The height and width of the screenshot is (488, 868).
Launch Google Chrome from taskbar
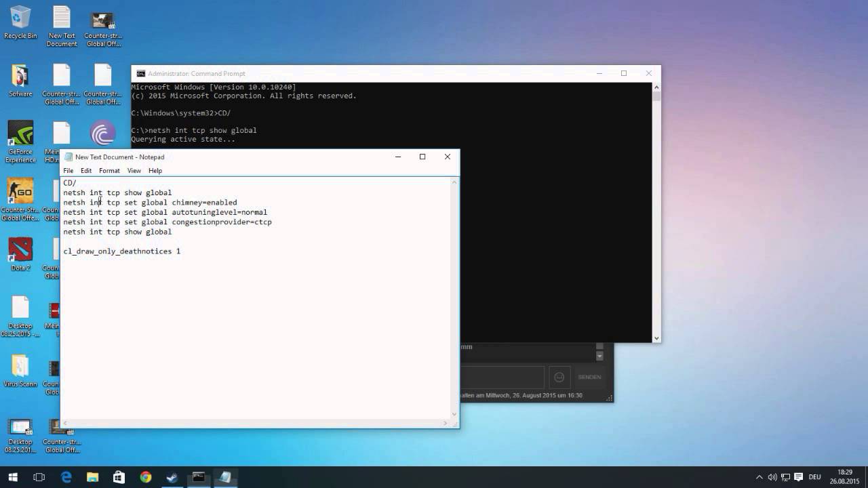[x=146, y=477]
